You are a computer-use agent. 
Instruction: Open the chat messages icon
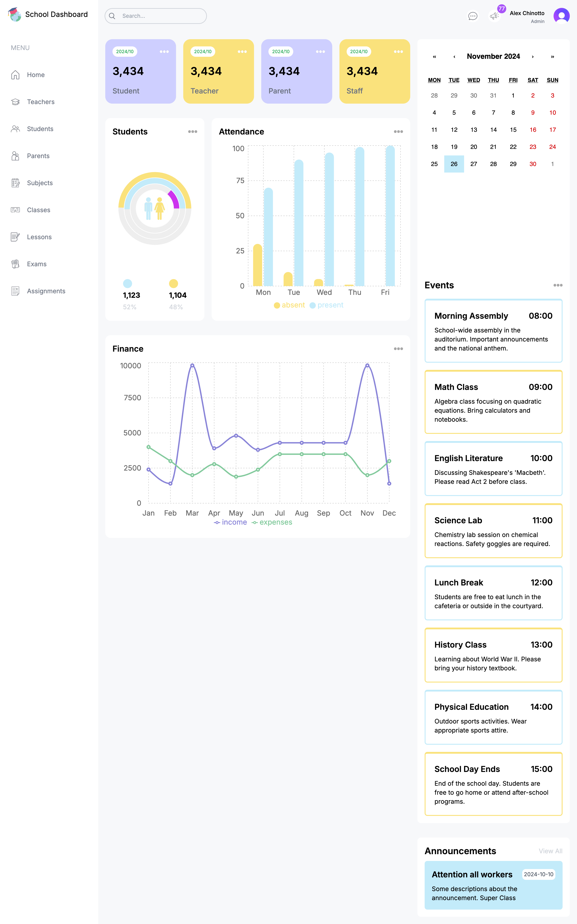tap(472, 16)
